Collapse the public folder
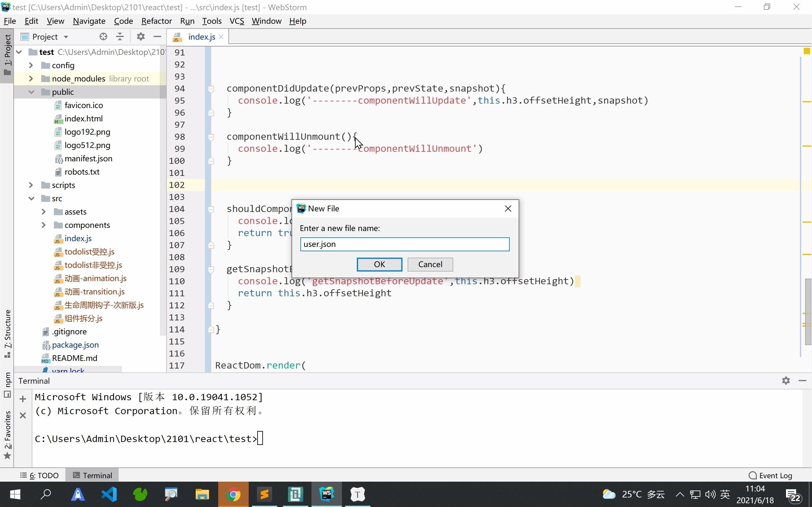 (31, 92)
